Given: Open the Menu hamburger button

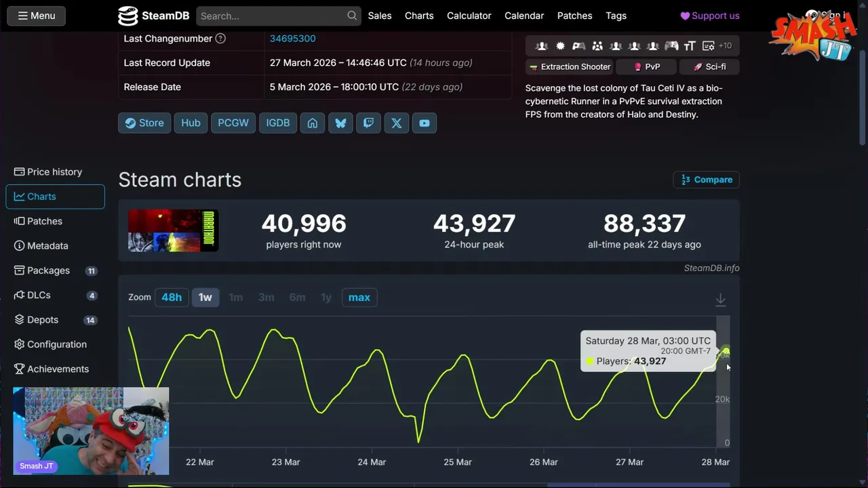Looking at the screenshot, I should [36, 16].
